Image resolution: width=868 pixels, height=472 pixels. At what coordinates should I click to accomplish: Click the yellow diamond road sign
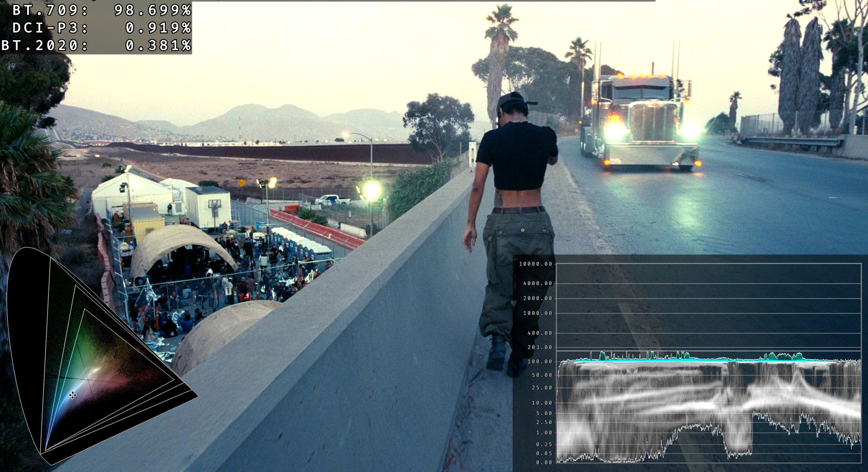[x=241, y=182]
